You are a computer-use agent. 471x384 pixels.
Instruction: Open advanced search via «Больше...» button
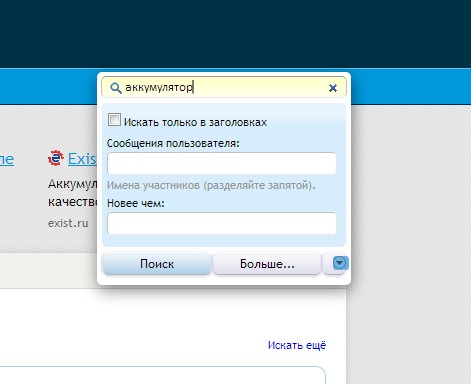point(267,264)
